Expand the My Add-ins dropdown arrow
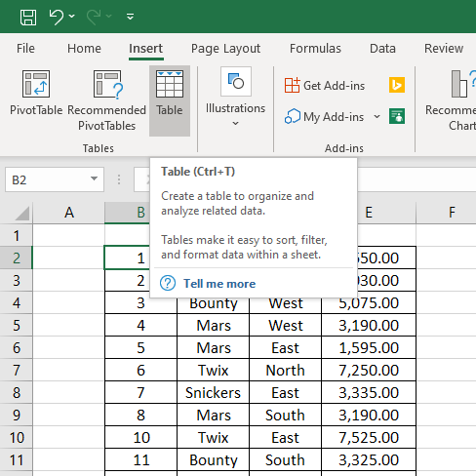Viewport: 476px width, 476px height. (377, 116)
